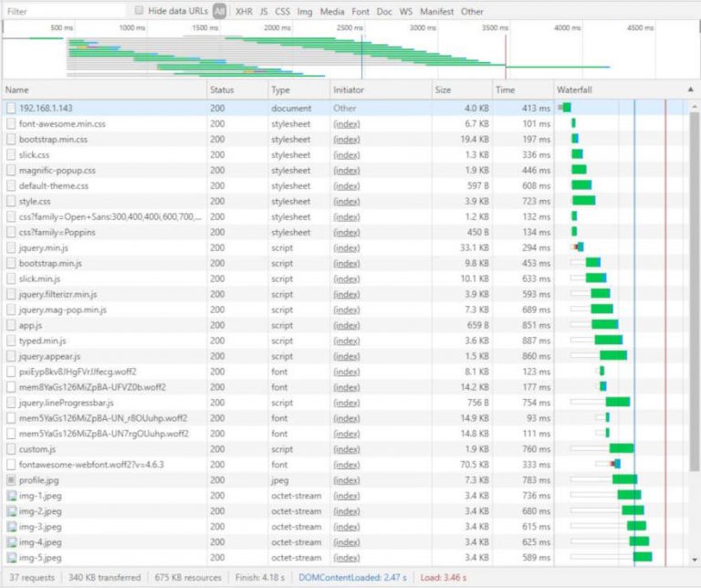Click the 2500 ms mark in the timeline overview
This screenshot has width=701, height=588.
coord(349,28)
